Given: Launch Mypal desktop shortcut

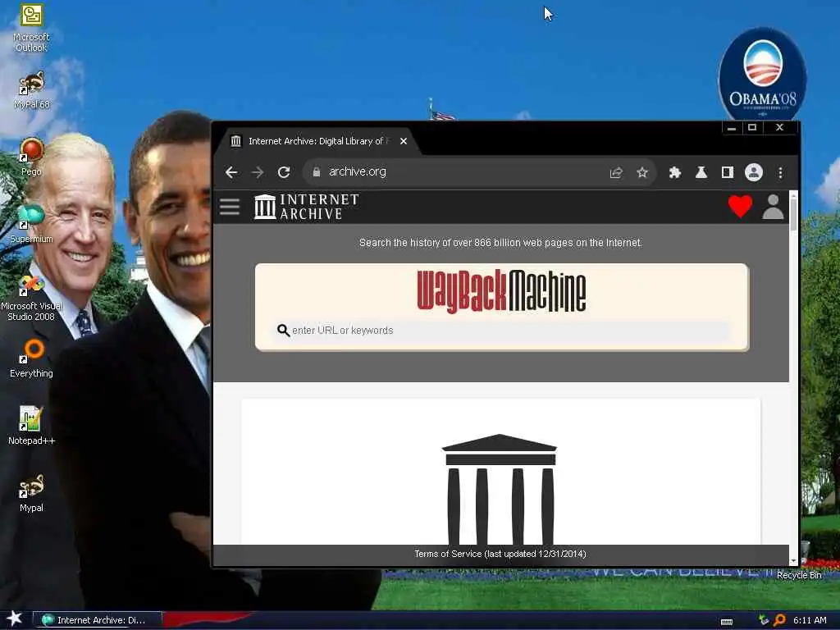Looking at the screenshot, I should pyautogui.click(x=31, y=493).
